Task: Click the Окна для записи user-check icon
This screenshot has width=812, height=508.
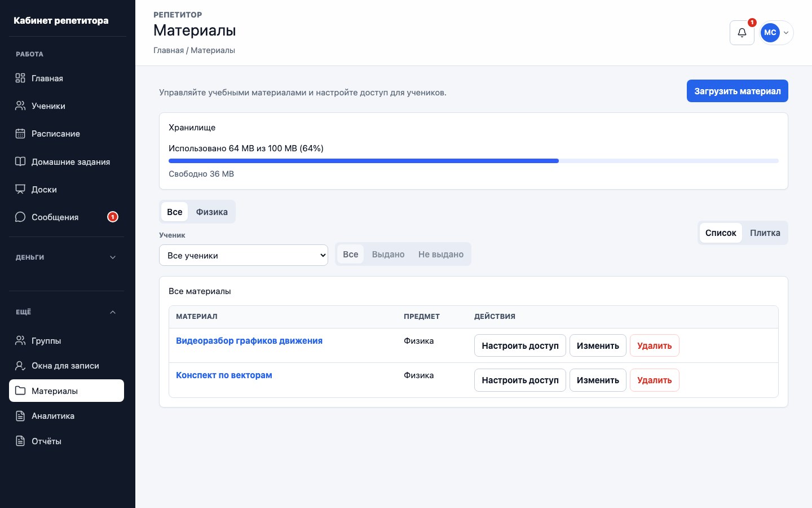Action: point(20,365)
